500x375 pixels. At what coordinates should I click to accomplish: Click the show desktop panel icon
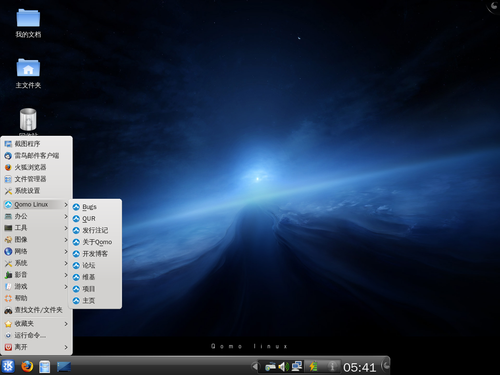click(64, 367)
